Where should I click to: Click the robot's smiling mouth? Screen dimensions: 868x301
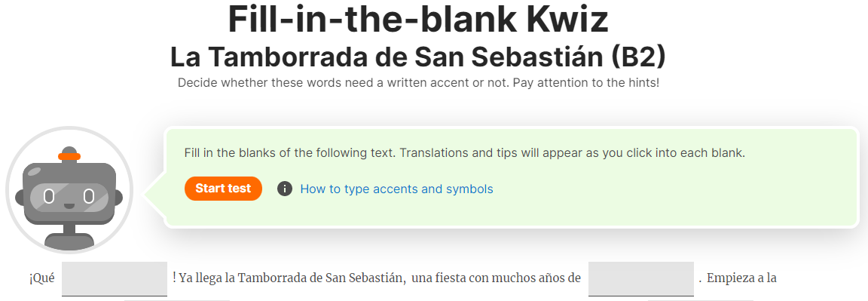coord(69,206)
